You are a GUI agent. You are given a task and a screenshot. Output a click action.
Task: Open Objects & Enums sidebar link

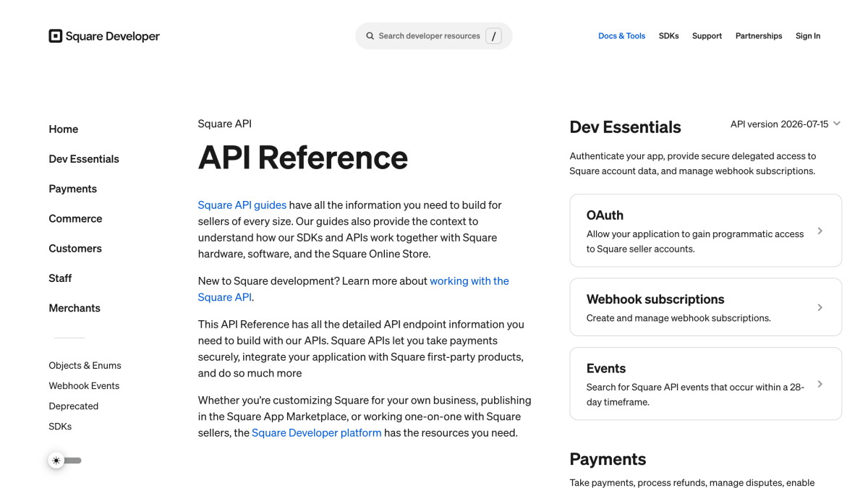point(85,366)
